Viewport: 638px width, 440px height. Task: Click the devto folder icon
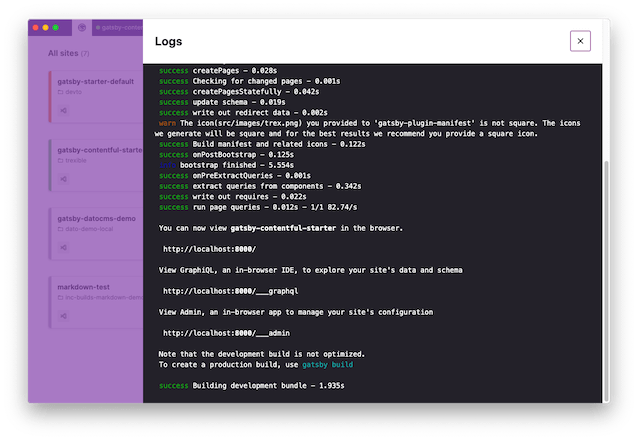point(60,92)
